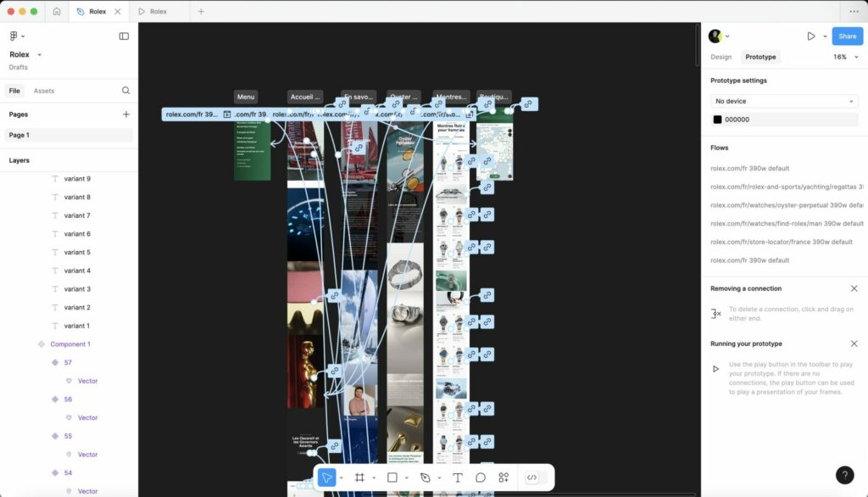Go to the Figma home screen
This screenshot has width=868, height=497.
coord(57,11)
